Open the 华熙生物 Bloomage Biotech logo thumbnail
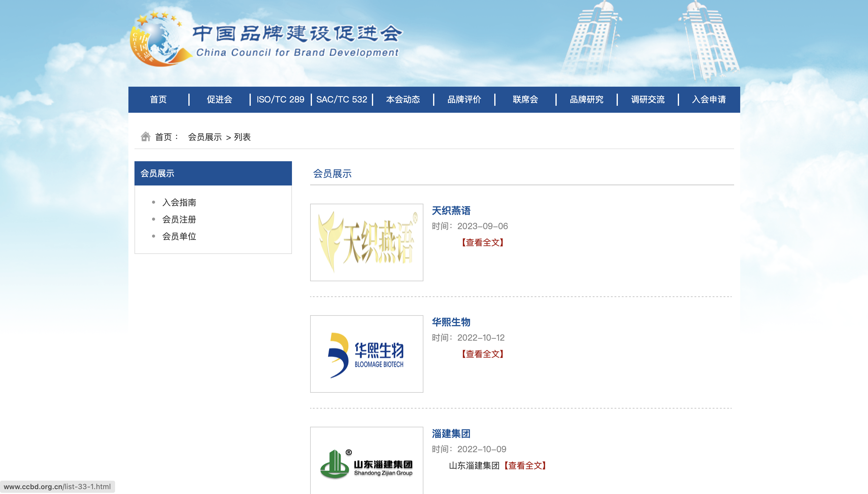Viewport: 868px width, 494px height. pyautogui.click(x=366, y=354)
